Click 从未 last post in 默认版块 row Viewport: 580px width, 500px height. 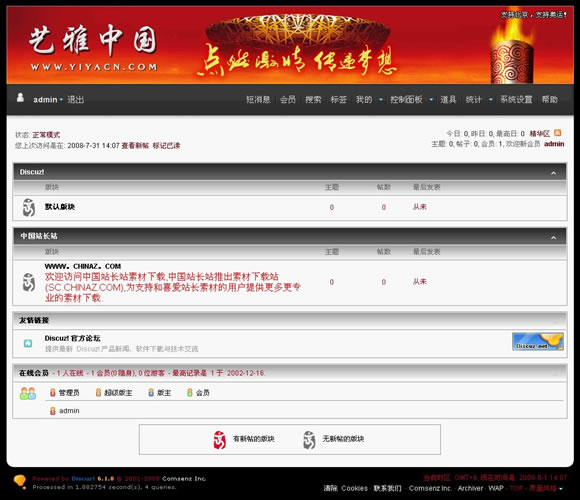click(x=419, y=207)
